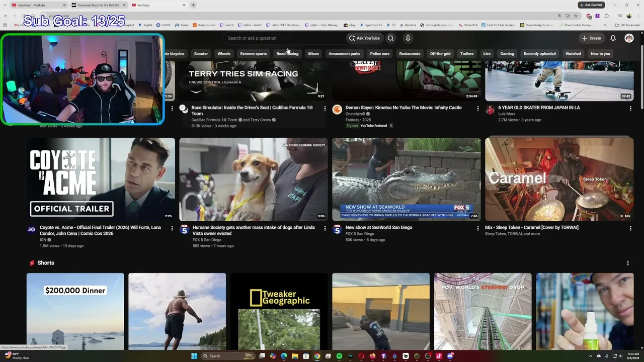Viewport: 644px width, 362px height.
Task: Open the IGN channel avatar
Action: [x=31, y=230]
